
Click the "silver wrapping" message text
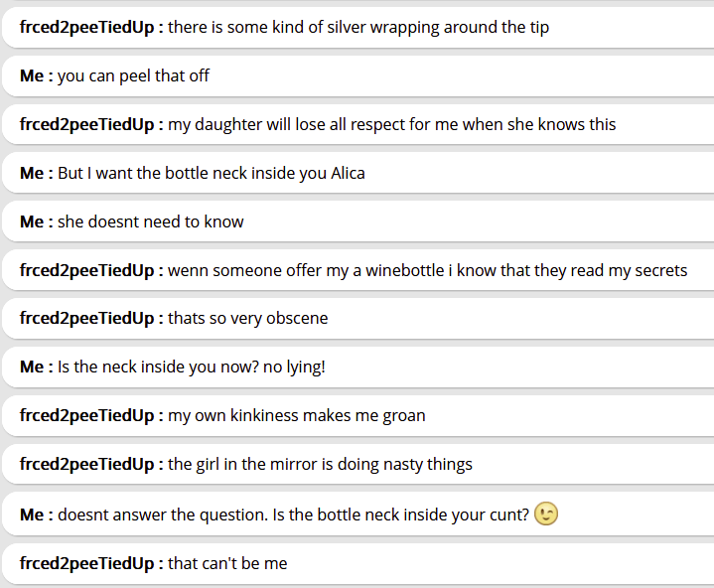click(x=358, y=27)
